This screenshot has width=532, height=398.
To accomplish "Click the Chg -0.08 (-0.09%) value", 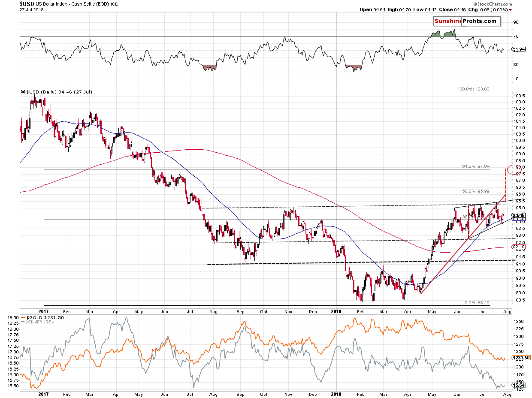I will (489, 9).
